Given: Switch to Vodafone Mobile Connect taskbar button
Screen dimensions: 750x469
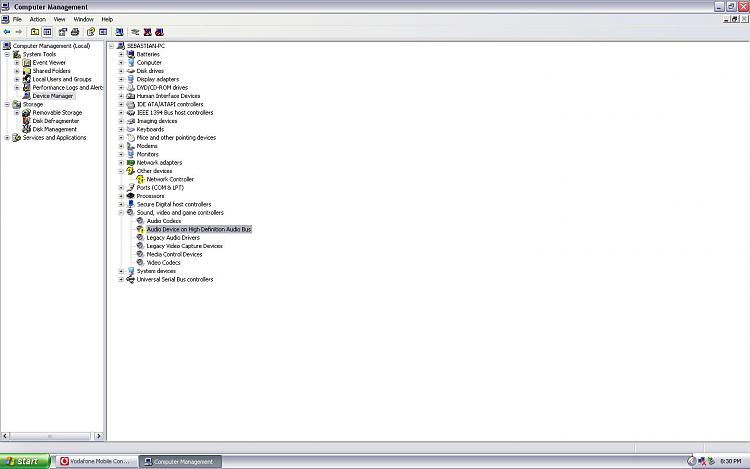Looking at the screenshot, I should pyautogui.click(x=95, y=461).
